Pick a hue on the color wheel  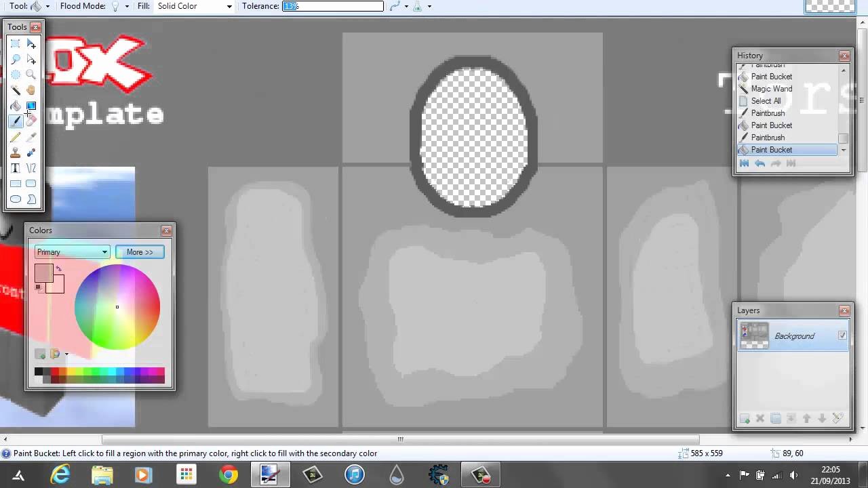[x=117, y=307]
